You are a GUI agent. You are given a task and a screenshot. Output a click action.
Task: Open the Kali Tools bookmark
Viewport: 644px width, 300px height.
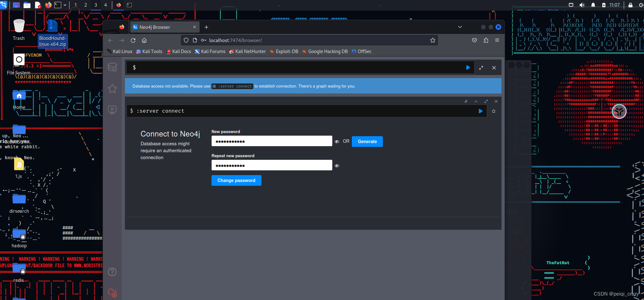tap(149, 51)
